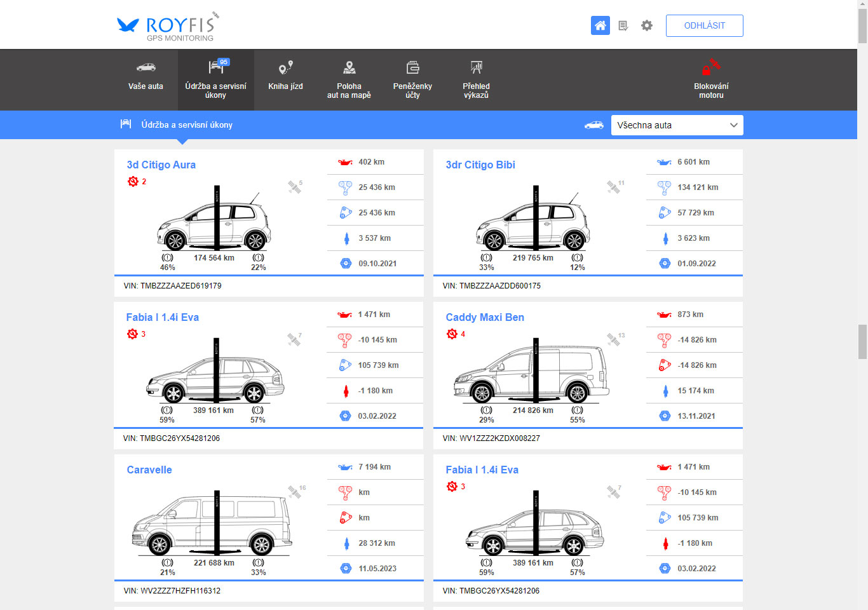Viewport: 868px width, 610px height.
Task: Open the notes list icon in header
Action: (x=623, y=25)
